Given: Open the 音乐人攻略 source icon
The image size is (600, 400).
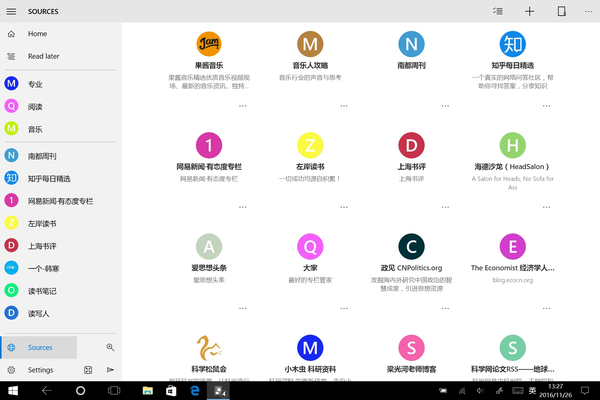Looking at the screenshot, I should [310, 44].
